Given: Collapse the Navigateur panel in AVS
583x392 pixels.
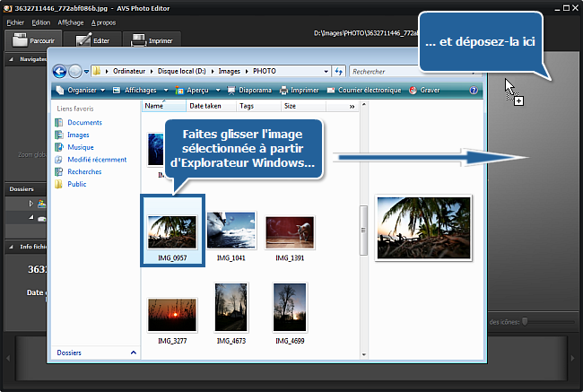Looking at the screenshot, I should [x=11, y=59].
